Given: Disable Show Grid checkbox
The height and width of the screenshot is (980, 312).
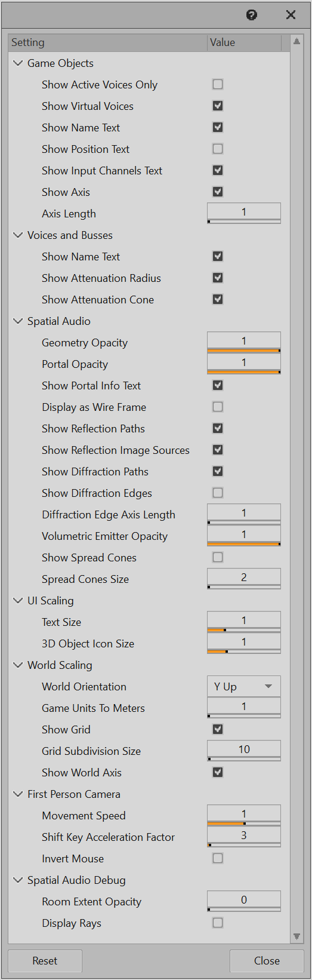Looking at the screenshot, I should click(218, 729).
